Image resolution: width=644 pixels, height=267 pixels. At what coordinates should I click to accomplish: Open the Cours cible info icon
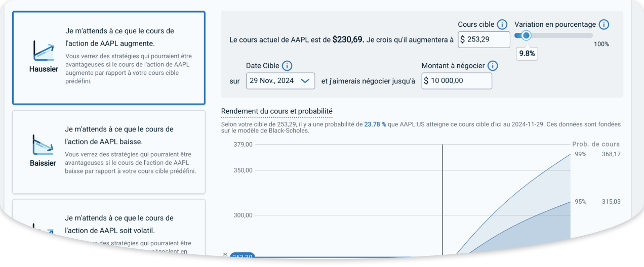click(x=502, y=24)
